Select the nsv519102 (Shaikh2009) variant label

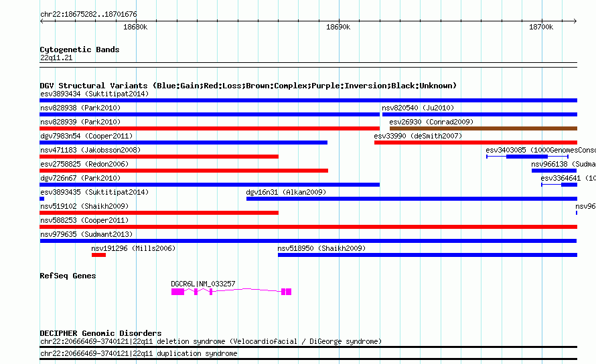(84, 206)
